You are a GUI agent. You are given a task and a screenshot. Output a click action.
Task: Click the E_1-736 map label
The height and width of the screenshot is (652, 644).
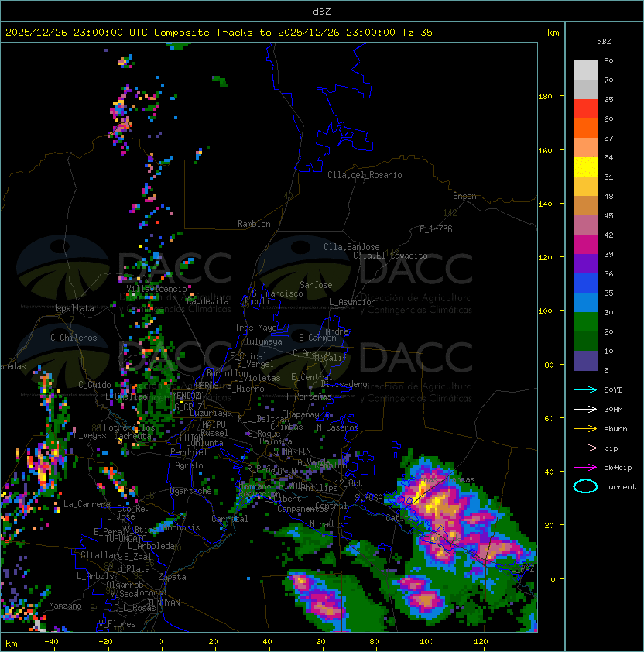pos(436,229)
